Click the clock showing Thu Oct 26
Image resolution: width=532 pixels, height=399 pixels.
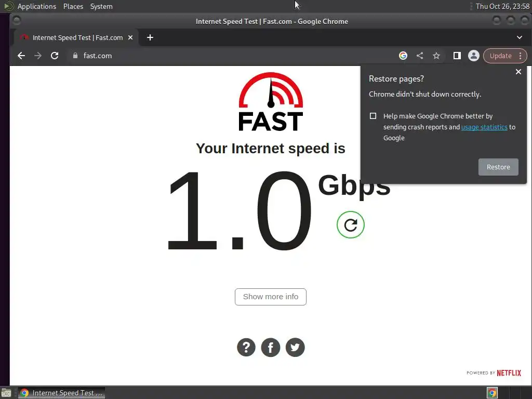pyautogui.click(x=502, y=6)
